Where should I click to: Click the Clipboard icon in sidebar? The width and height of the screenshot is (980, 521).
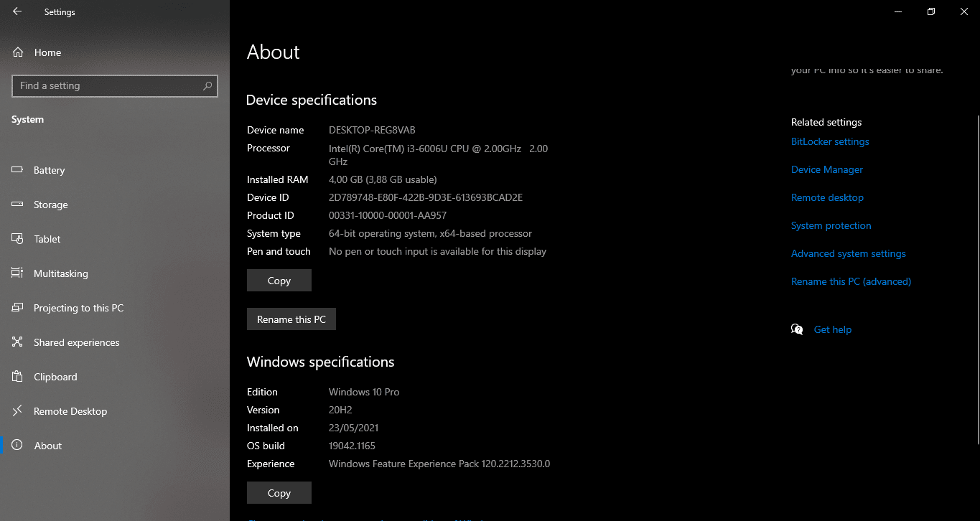(18, 377)
